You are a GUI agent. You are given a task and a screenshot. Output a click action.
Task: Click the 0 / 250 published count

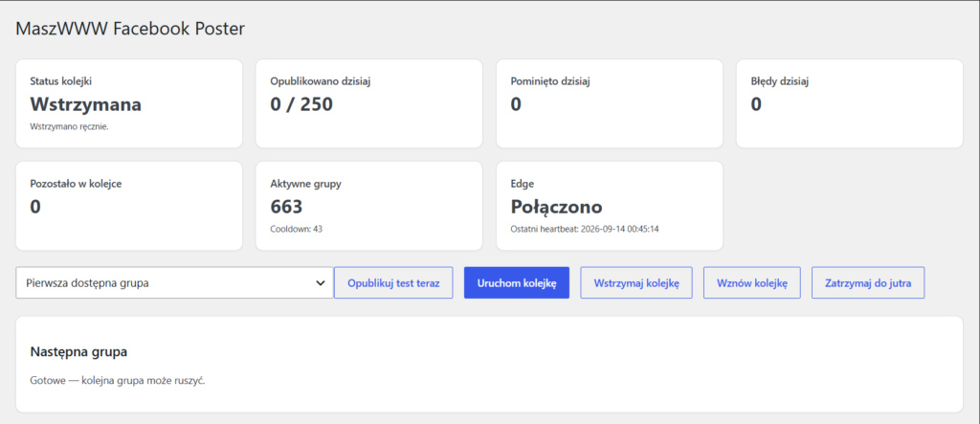301,104
